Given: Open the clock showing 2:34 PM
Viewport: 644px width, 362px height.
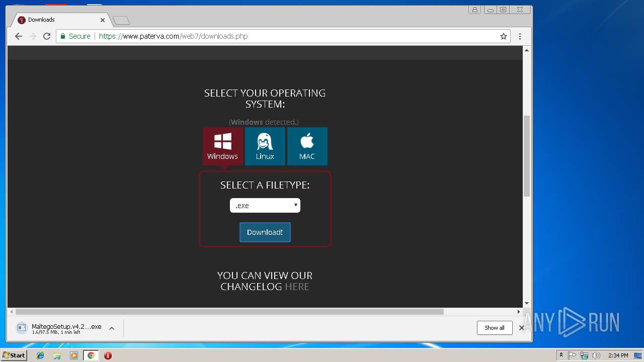Looking at the screenshot, I should [x=618, y=355].
